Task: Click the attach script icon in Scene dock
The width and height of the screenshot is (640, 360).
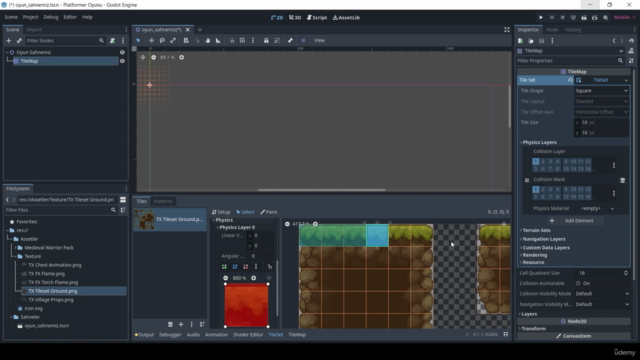Action: tap(112, 40)
